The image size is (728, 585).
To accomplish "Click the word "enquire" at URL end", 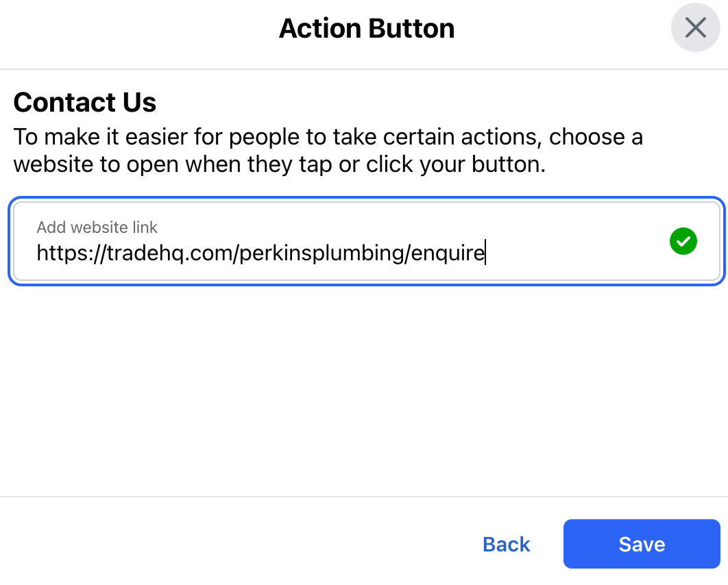I will coord(448,253).
